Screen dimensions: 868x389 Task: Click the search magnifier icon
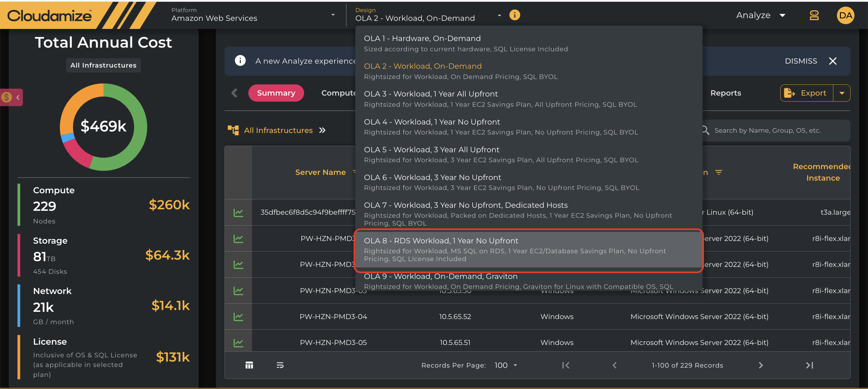point(705,130)
